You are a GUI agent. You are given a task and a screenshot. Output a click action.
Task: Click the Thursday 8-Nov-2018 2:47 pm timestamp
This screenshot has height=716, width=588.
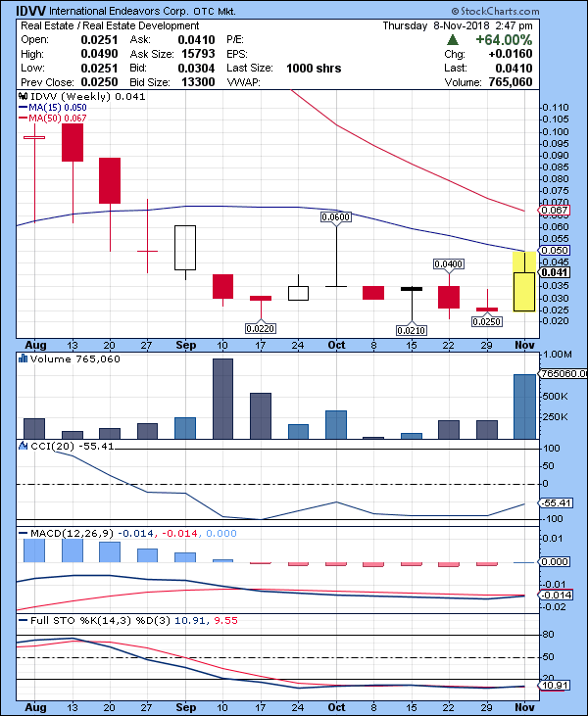click(x=458, y=25)
